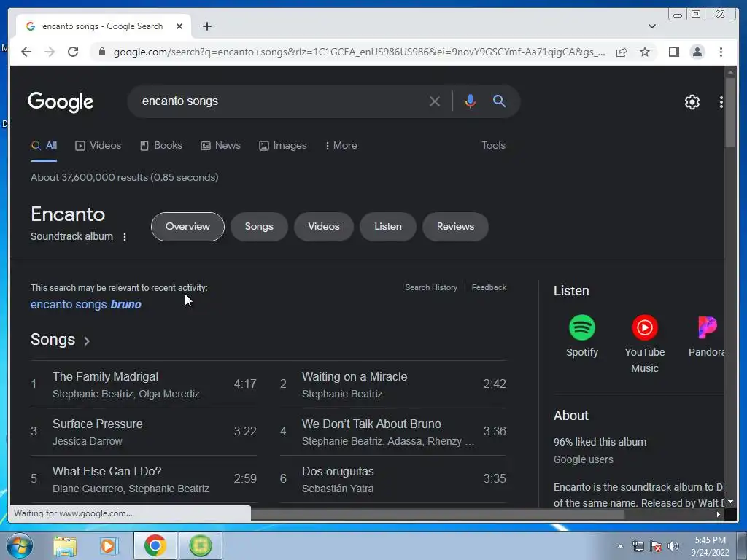Open the search Tools
747x560 pixels.
pos(493,146)
